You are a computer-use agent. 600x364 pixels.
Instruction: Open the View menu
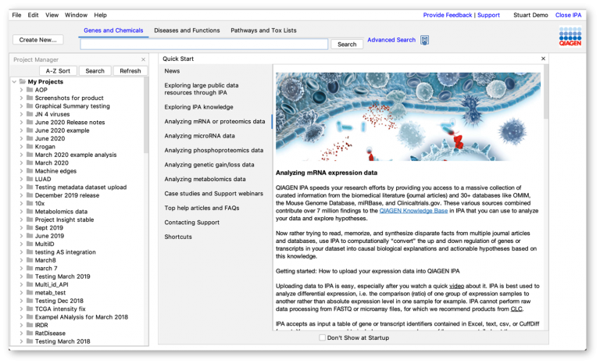point(52,15)
